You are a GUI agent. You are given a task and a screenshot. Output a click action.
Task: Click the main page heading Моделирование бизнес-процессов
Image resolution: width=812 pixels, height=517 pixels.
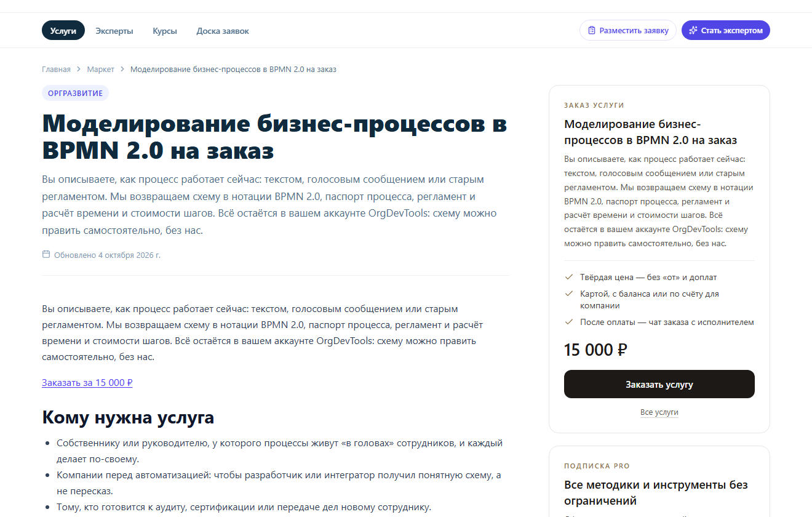pos(274,137)
